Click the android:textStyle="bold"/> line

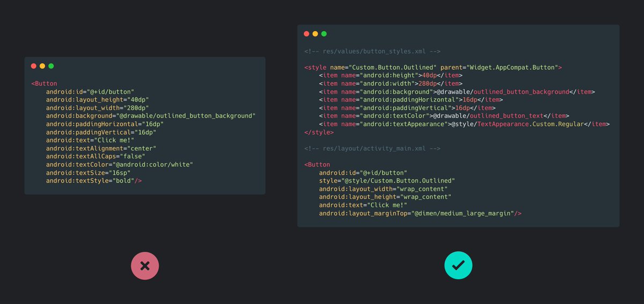[x=94, y=181]
